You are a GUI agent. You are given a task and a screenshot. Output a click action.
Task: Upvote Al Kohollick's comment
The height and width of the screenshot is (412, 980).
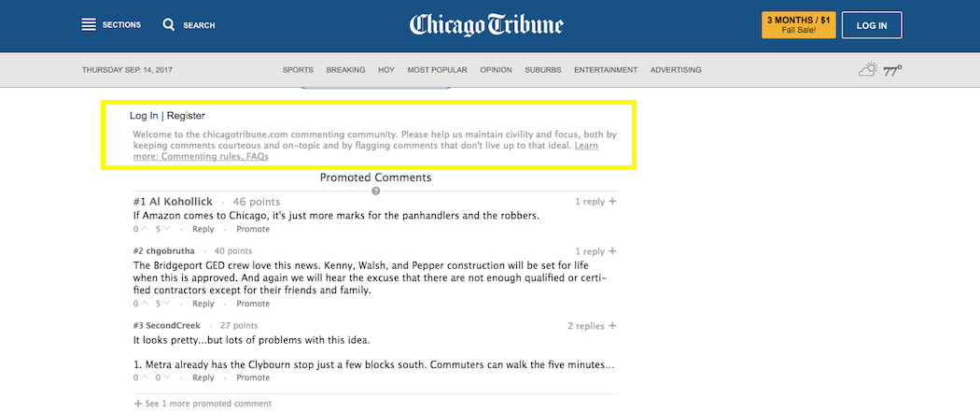click(145, 230)
